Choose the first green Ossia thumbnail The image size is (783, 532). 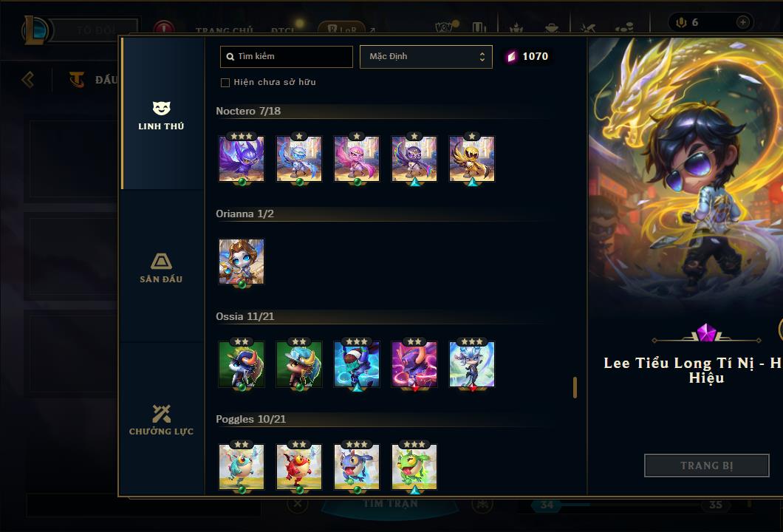click(242, 364)
